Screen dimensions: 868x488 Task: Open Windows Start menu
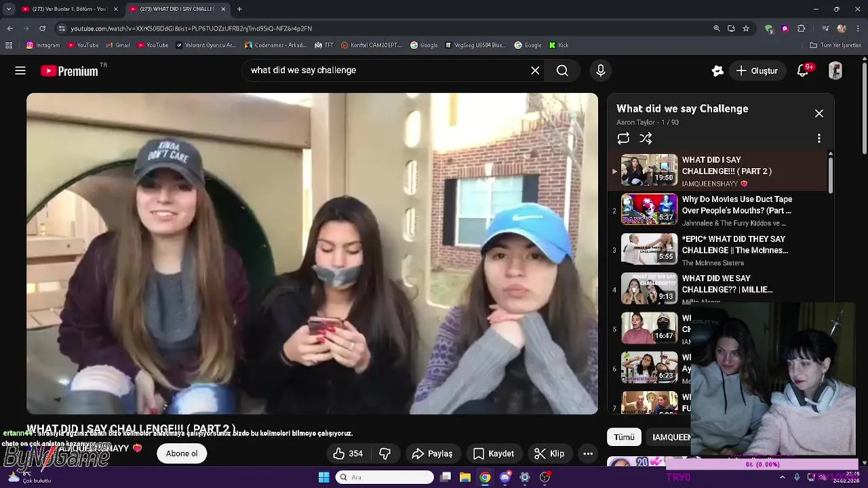pyautogui.click(x=323, y=477)
